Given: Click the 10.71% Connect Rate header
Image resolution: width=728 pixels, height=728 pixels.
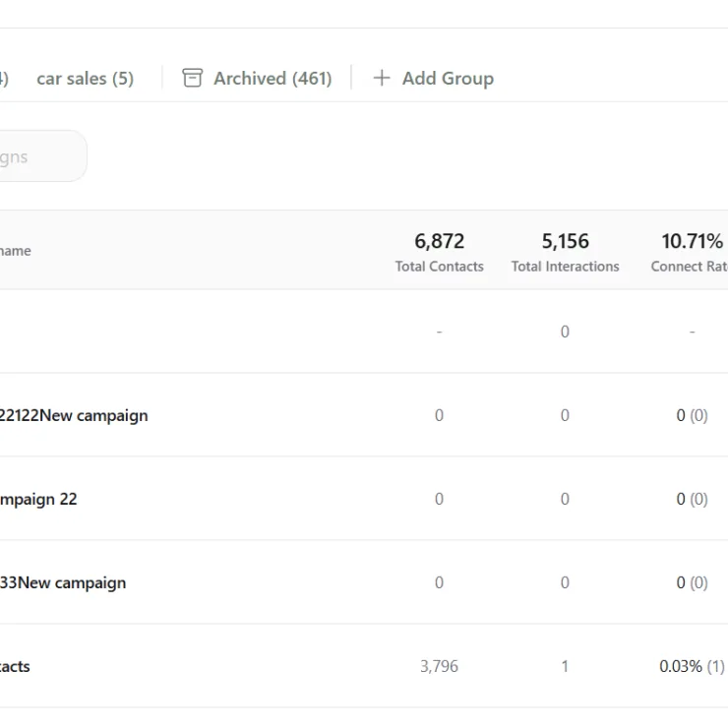Looking at the screenshot, I should pyautogui.click(x=690, y=252).
